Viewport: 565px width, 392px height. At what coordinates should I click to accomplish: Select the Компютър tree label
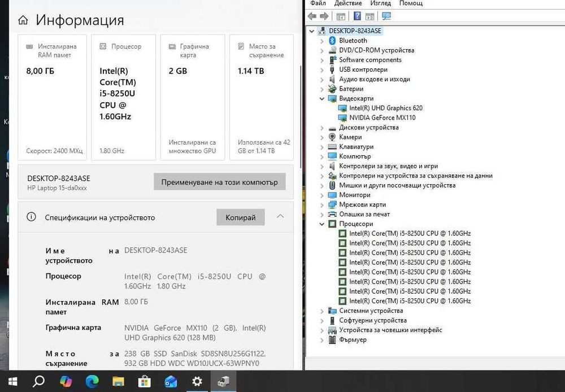tap(355, 156)
